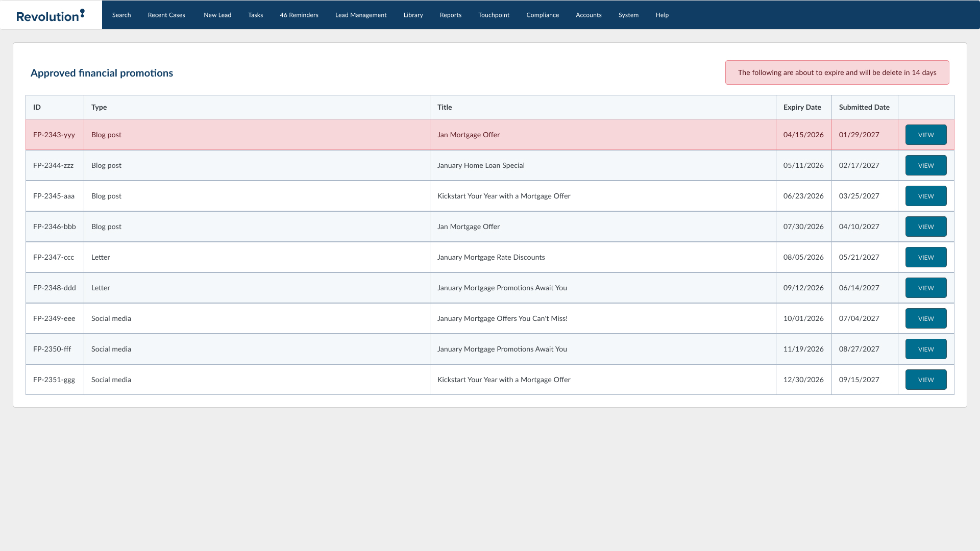
Task: Click the Type column header
Action: 99,107
